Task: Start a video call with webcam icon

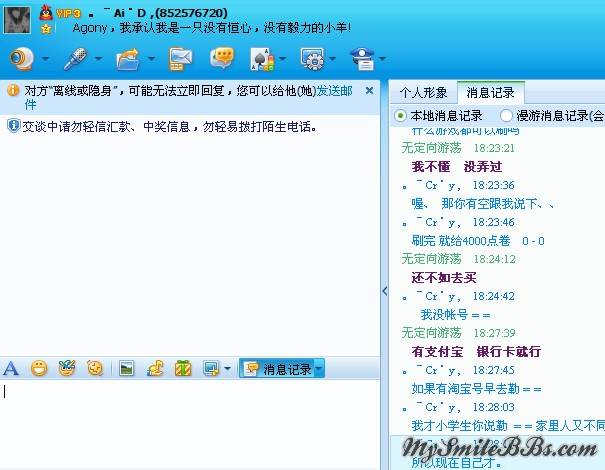Action: coord(21,59)
